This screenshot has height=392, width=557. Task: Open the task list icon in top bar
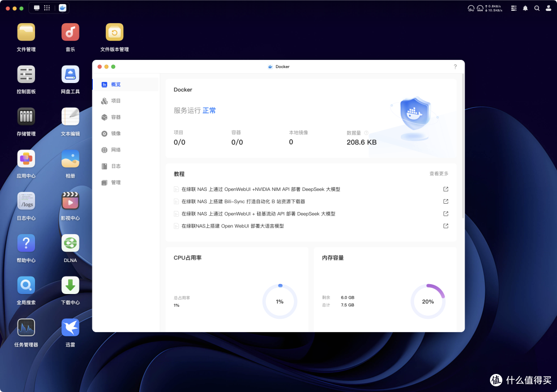pyautogui.click(x=514, y=8)
